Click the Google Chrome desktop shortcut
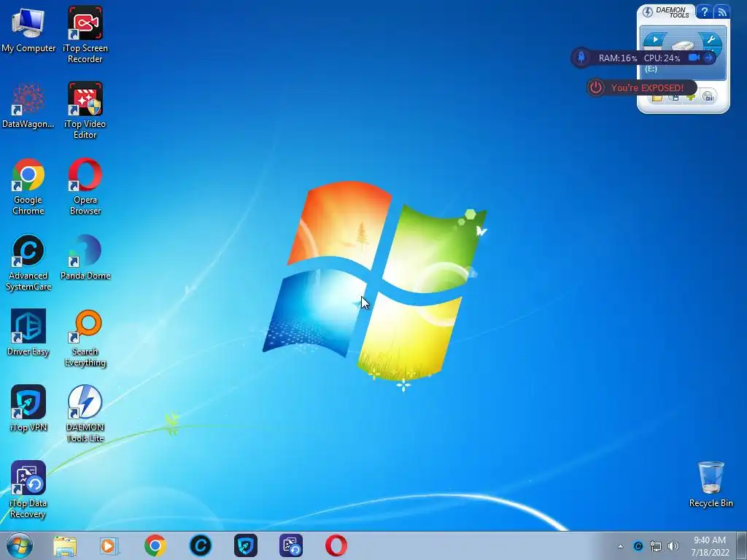Screen dimensions: 747x560 [28, 187]
